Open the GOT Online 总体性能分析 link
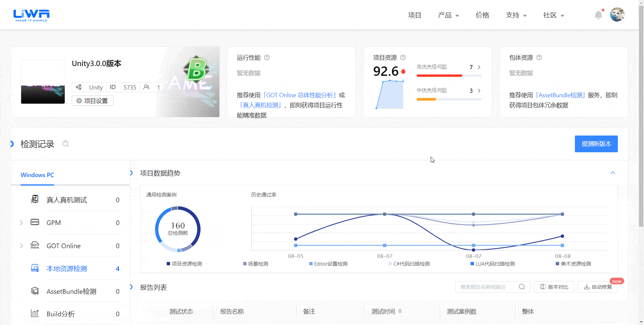 (x=300, y=95)
